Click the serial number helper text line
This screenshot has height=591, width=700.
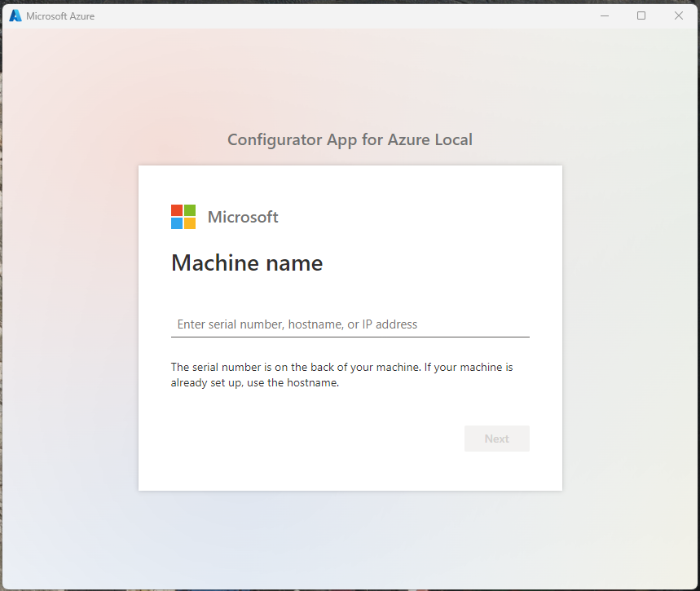click(x=341, y=368)
